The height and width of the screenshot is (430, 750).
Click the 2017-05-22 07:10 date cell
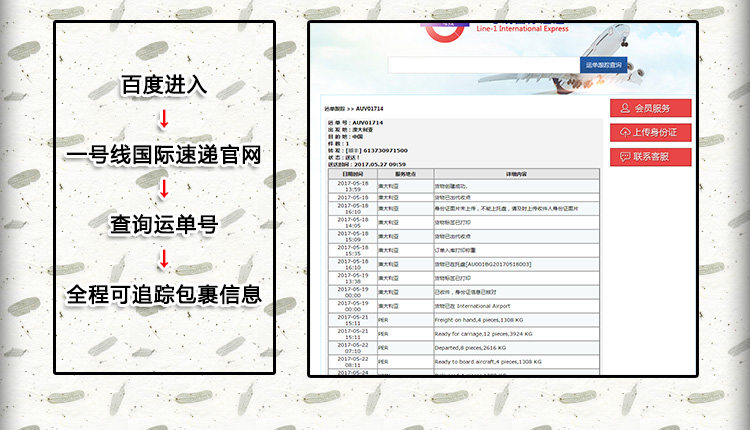(x=353, y=348)
